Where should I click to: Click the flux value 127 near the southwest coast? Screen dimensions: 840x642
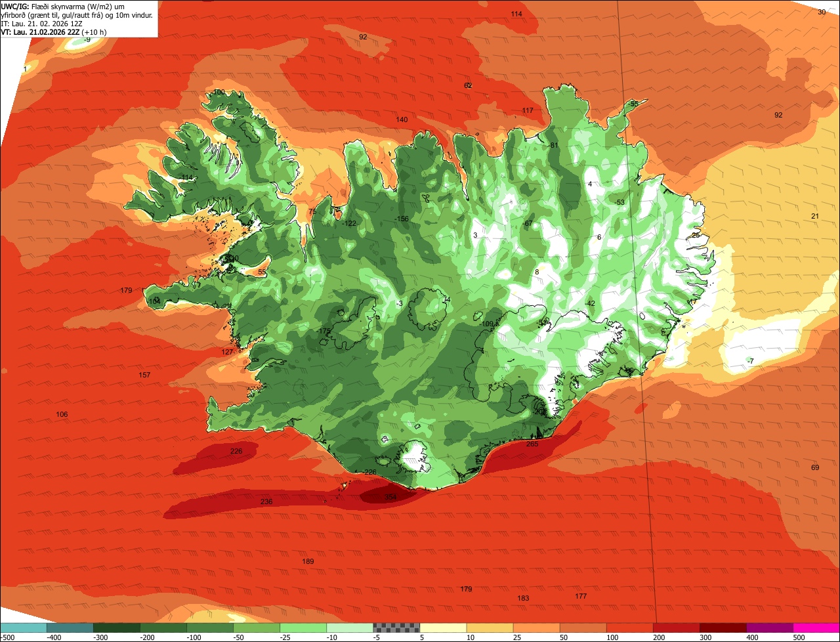(227, 352)
